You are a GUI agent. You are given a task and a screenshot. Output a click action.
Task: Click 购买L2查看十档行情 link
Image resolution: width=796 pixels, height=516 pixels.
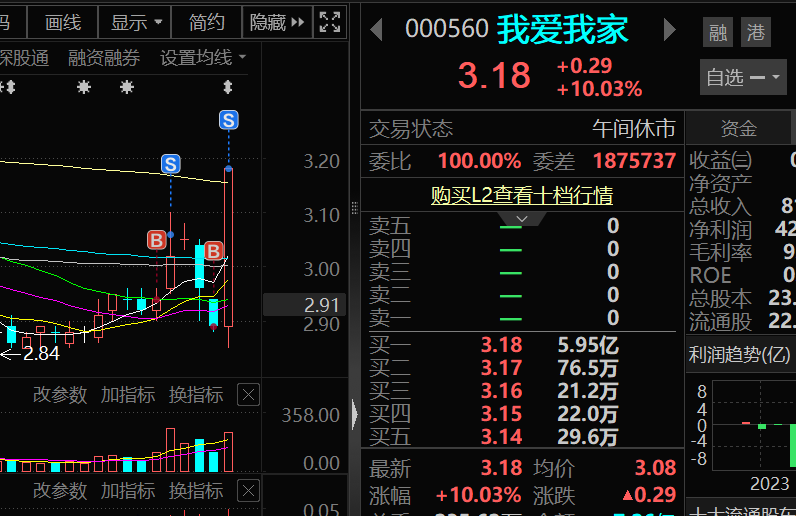(x=522, y=196)
